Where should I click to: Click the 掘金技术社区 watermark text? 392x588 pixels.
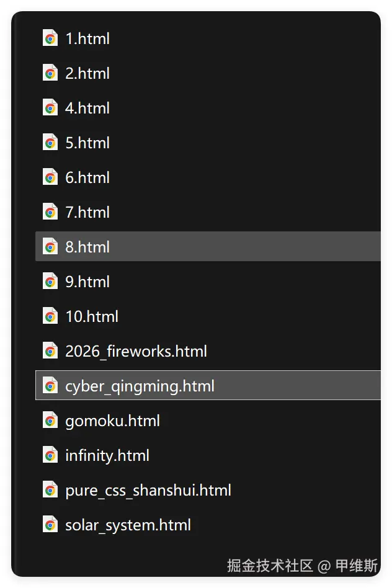(270, 566)
